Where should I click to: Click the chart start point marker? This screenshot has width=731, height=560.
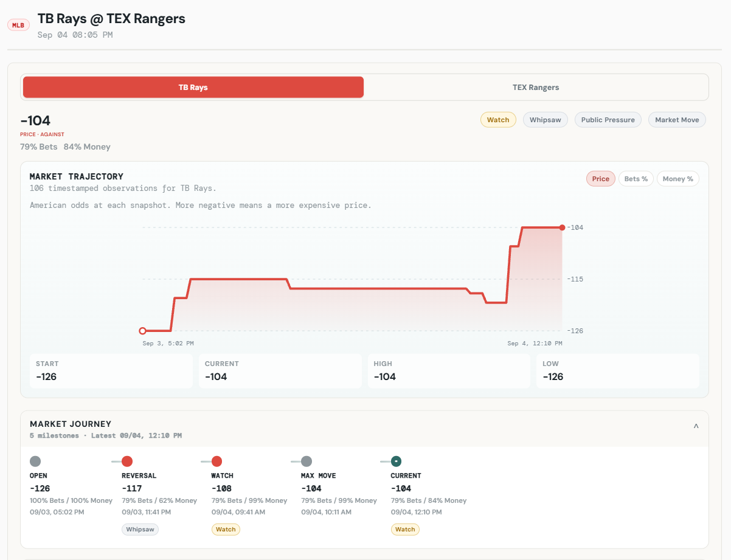[142, 331]
